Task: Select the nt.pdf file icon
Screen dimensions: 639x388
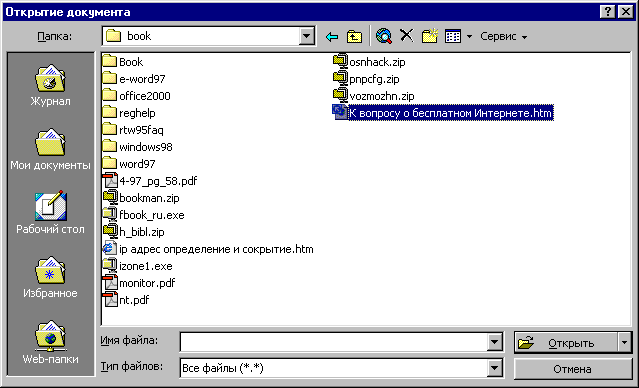Action: coord(110,300)
